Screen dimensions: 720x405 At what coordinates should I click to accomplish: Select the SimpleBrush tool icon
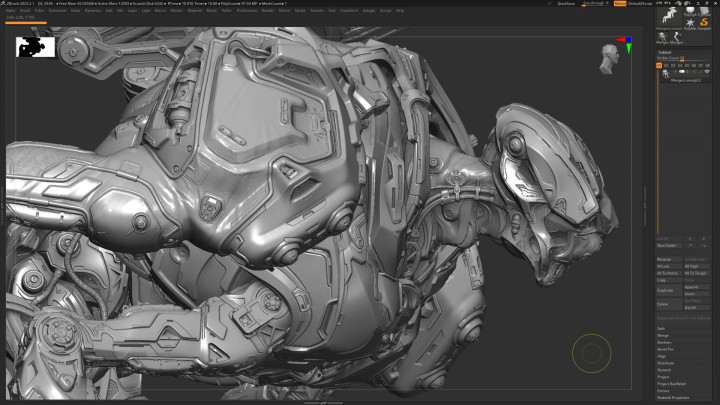coord(704,21)
